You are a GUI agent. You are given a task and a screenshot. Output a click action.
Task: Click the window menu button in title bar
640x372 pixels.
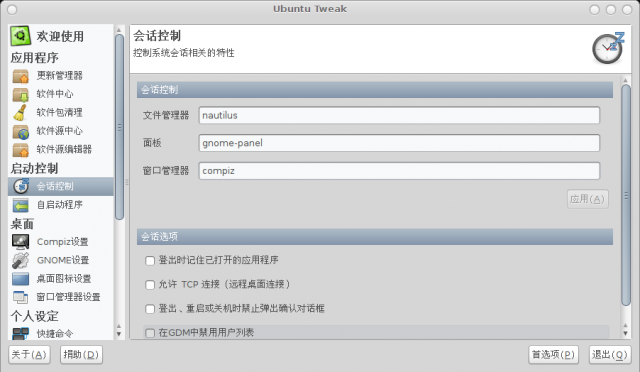[x=12, y=9]
